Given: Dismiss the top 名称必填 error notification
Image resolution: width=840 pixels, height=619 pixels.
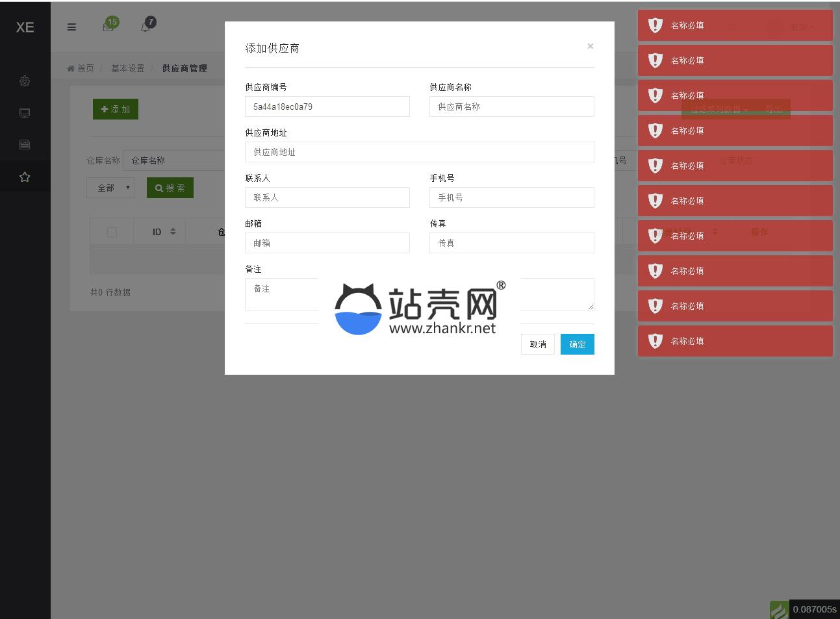Looking at the screenshot, I should (735, 25).
